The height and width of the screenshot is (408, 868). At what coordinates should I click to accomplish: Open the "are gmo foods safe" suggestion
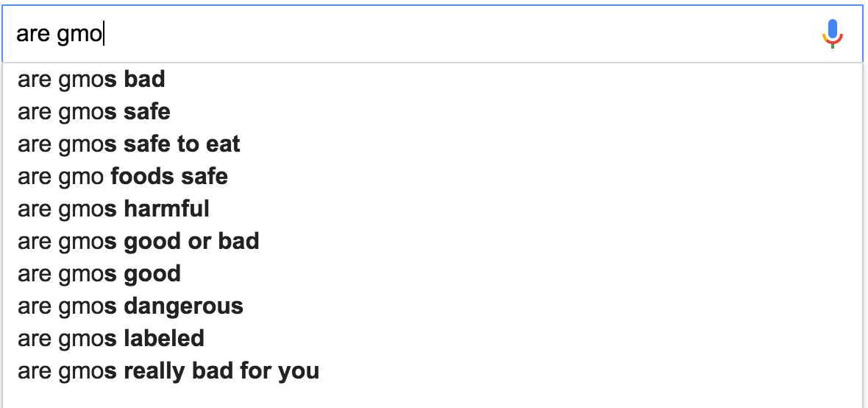[x=433, y=176]
